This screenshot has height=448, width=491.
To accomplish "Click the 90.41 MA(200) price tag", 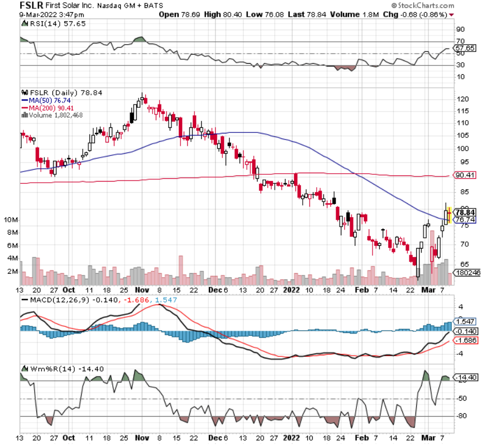I will click(466, 175).
